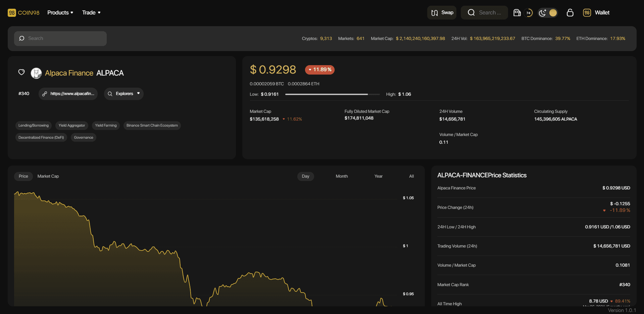The width and height of the screenshot is (644, 314).
Task: Click Fully Diluted Market Cap value $174,811,048
Action: [x=359, y=118]
